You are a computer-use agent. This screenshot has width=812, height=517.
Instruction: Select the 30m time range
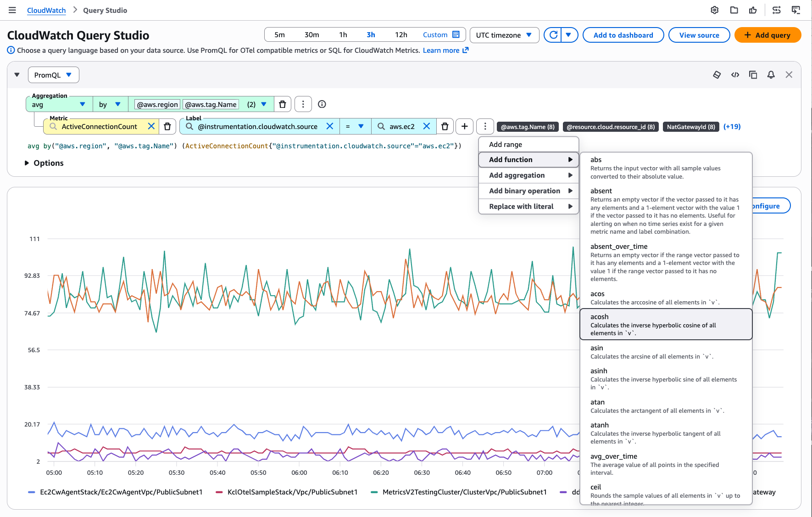[x=311, y=35]
